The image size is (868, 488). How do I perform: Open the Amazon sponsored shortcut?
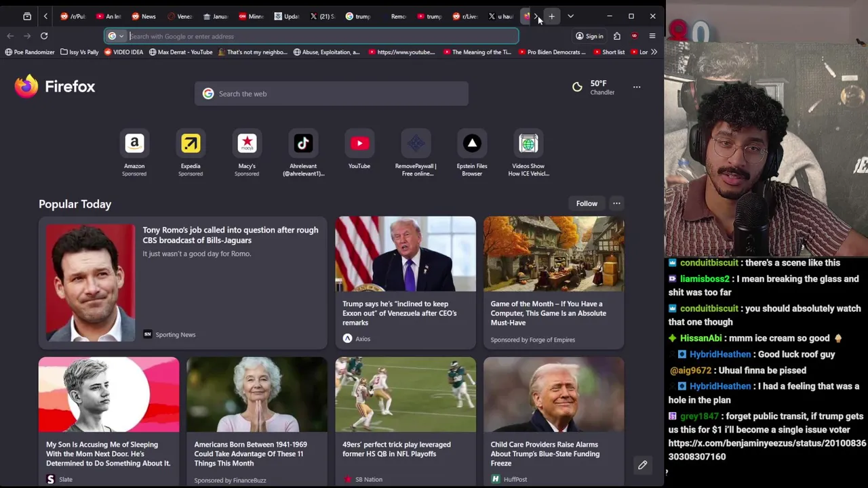pos(134,154)
